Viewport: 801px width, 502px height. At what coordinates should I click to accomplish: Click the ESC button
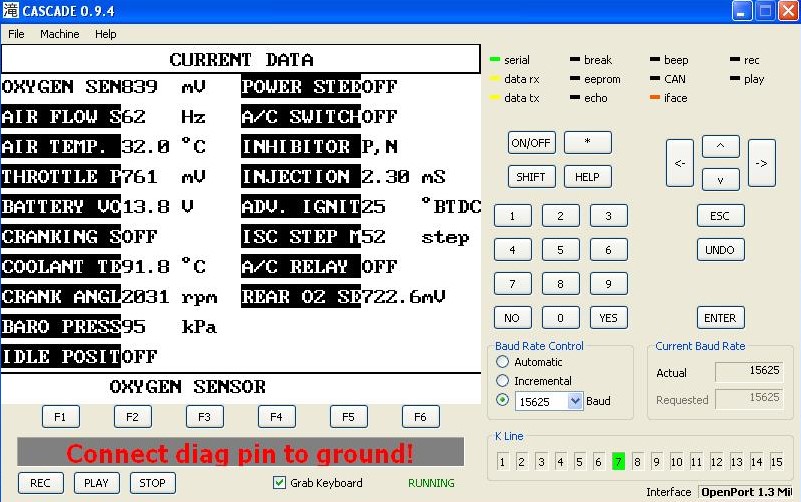coord(720,216)
